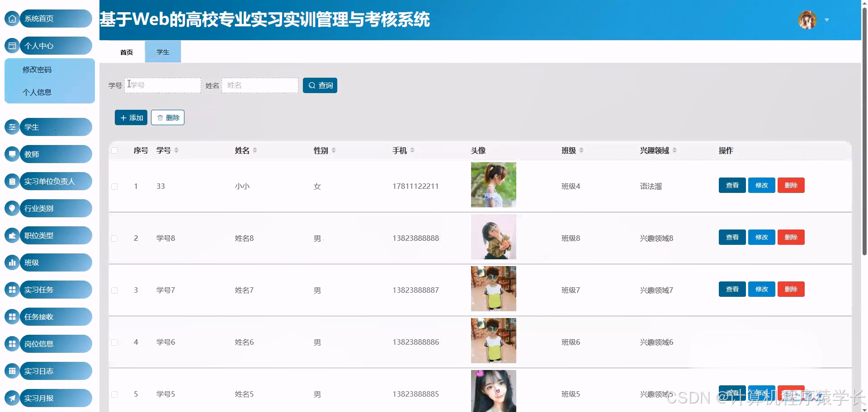
Task: Switch to the 学生 tab
Action: pyautogui.click(x=163, y=52)
